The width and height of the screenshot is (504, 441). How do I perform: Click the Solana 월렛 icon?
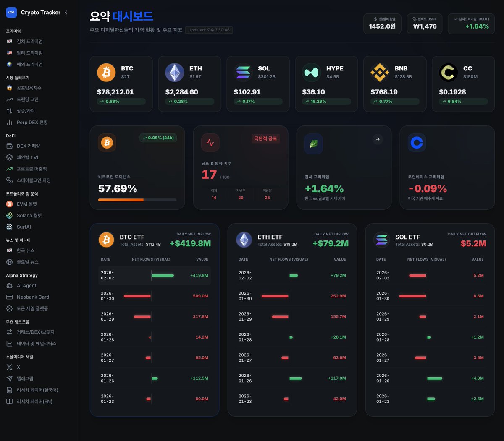(9, 215)
